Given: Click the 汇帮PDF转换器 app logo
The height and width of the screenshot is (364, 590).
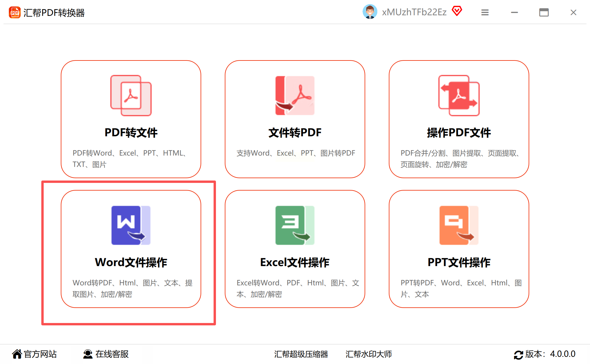Looking at the screenshot, I should tap(14, 12).
